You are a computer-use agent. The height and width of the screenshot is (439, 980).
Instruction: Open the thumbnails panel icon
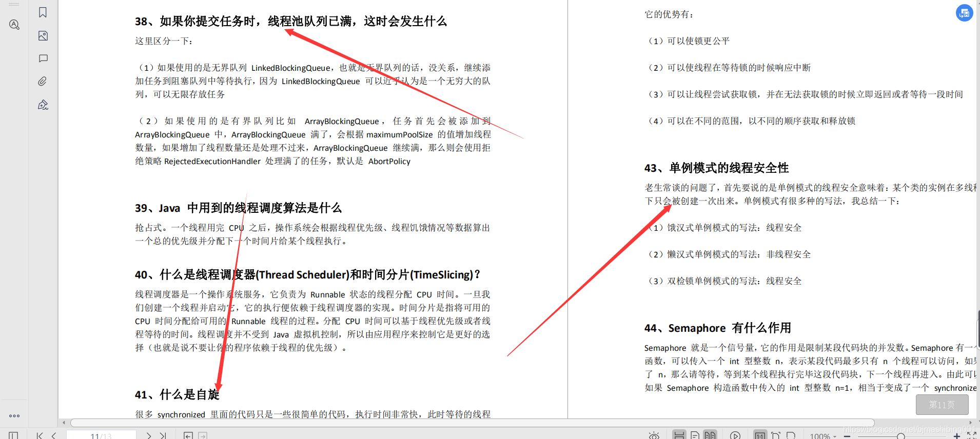coord(43,35)
